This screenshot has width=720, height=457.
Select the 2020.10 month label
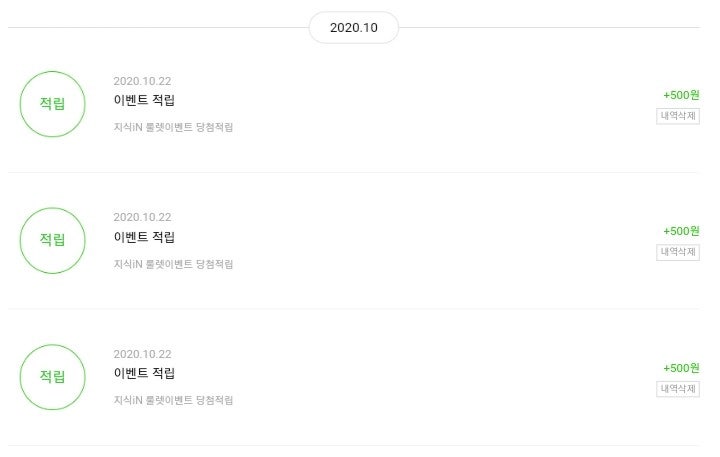pyautogui.click(x=354, y=27)
